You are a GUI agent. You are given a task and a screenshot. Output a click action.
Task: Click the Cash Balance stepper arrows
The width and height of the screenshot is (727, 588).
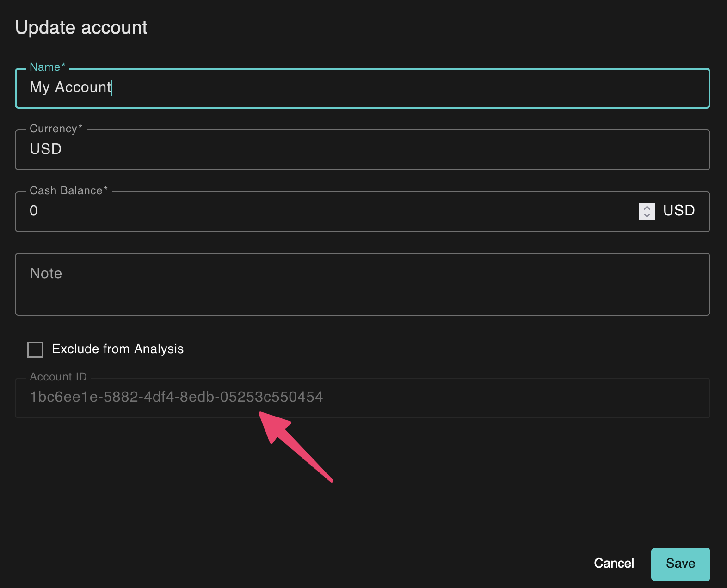pyautogui.click(x=647, y=212)
